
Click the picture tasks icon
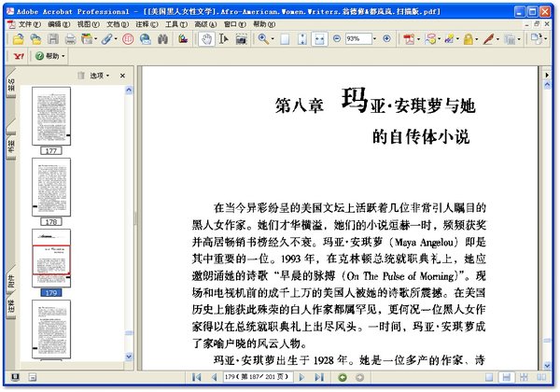(183, 38)
